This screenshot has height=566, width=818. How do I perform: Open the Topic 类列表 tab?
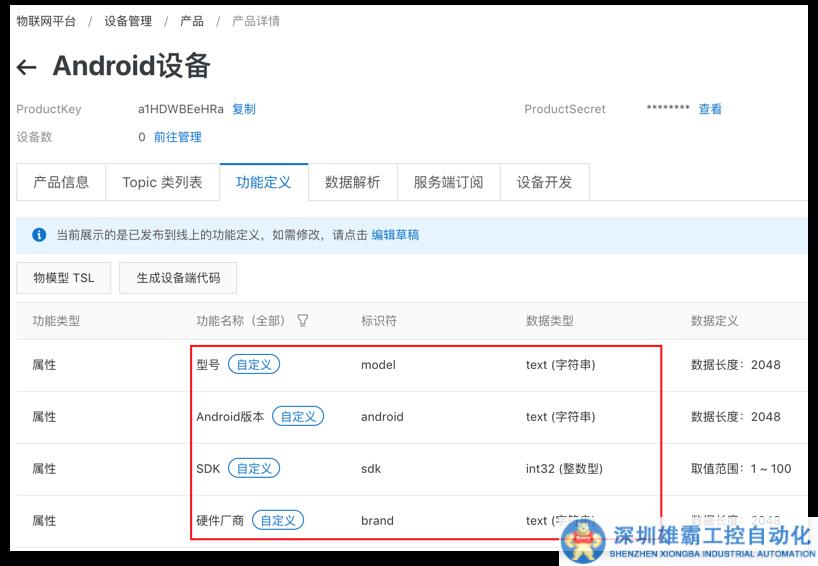[x=162, y=182]
